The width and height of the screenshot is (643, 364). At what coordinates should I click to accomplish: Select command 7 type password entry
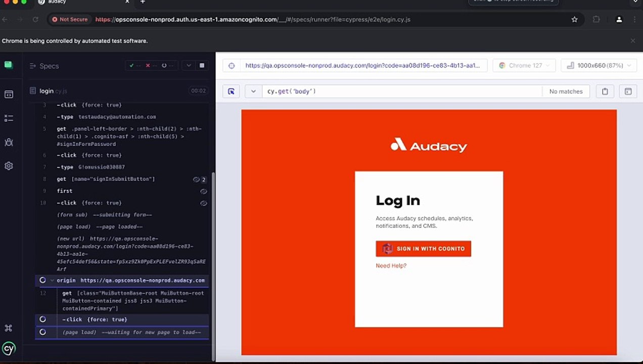(121, 167)
